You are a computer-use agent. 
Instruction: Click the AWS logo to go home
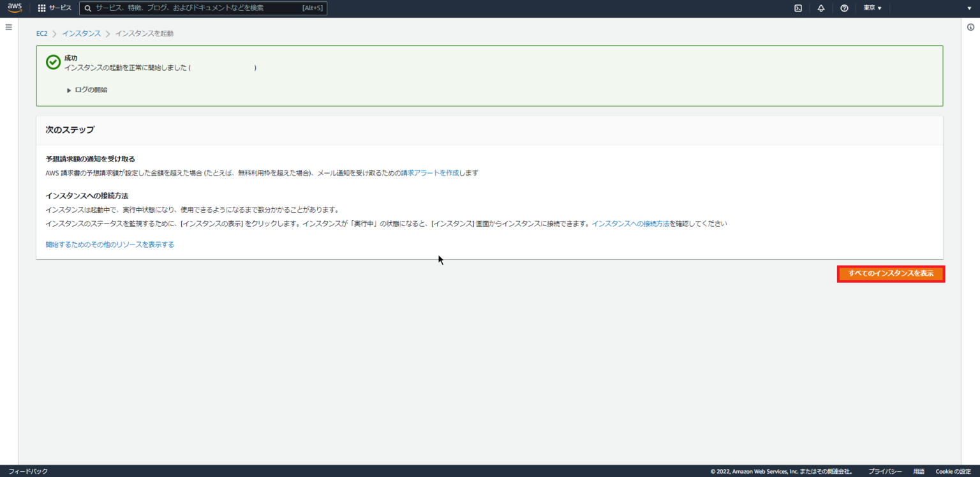(14, 8)
